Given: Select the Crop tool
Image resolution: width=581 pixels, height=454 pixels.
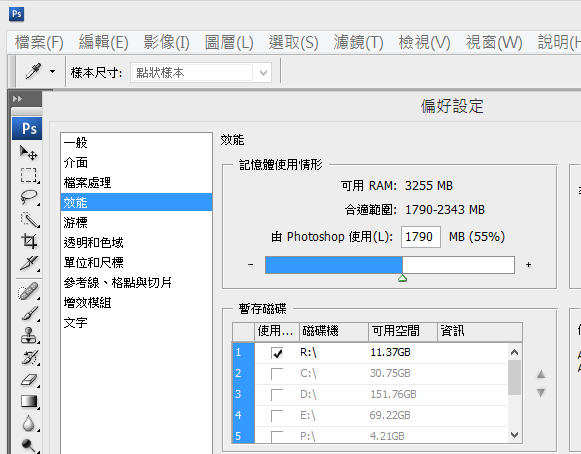Looking at the screenshot, I should [29, 241].
